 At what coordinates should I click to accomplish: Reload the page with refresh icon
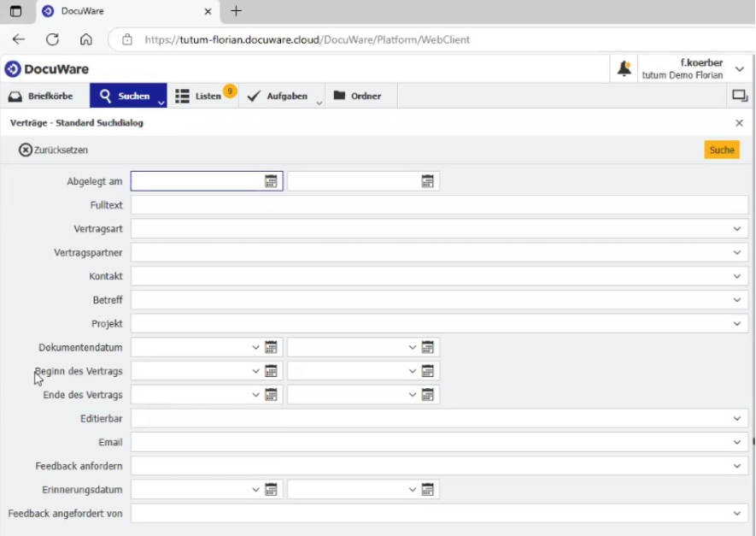pyautogui.click(x=53, y=39)
